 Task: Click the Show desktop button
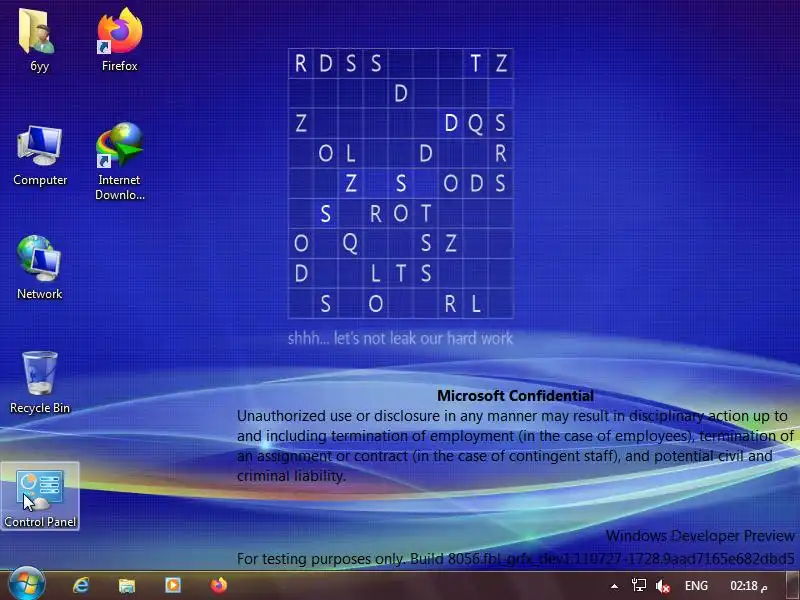[x=792, y=586]
